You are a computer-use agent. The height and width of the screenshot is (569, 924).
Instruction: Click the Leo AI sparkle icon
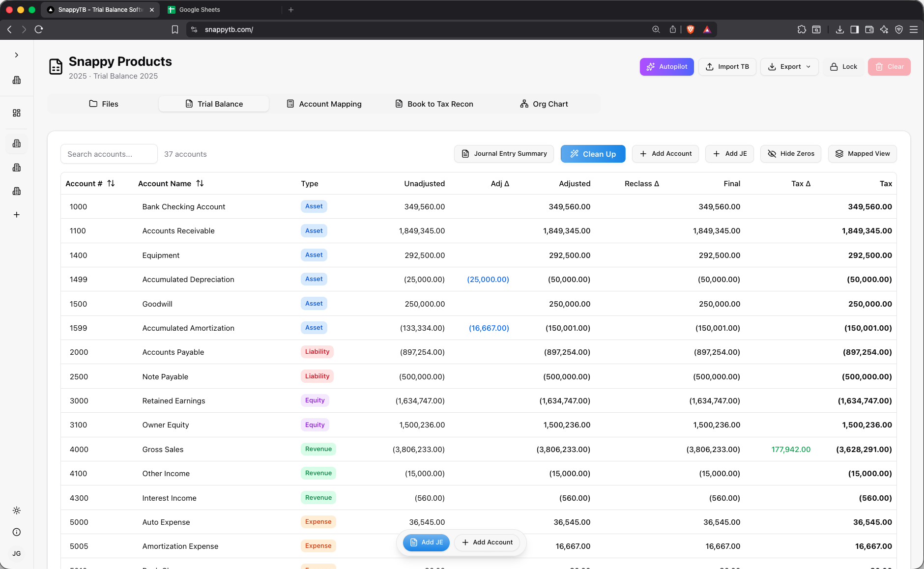884,29
